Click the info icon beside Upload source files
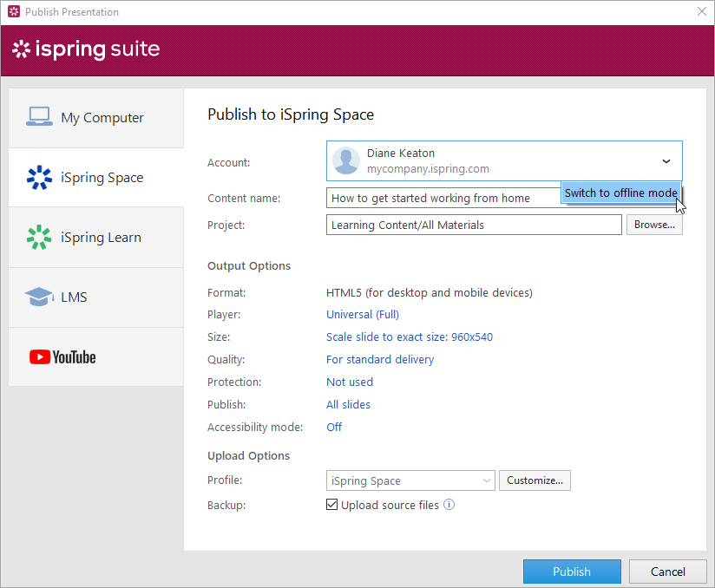This screenshot has height=588, width=715. (x=449, y=505)
